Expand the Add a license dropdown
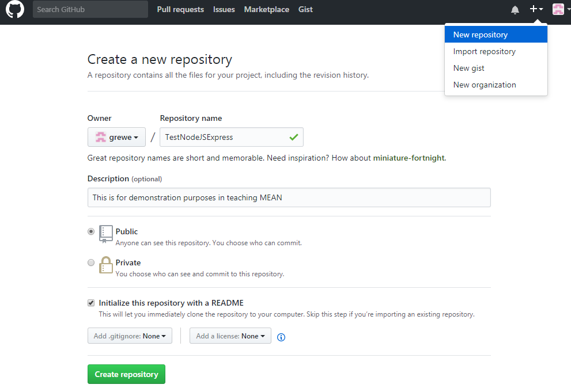Image resolution: width=571 pixels, height=392 pixels. [x=230, y=336]
